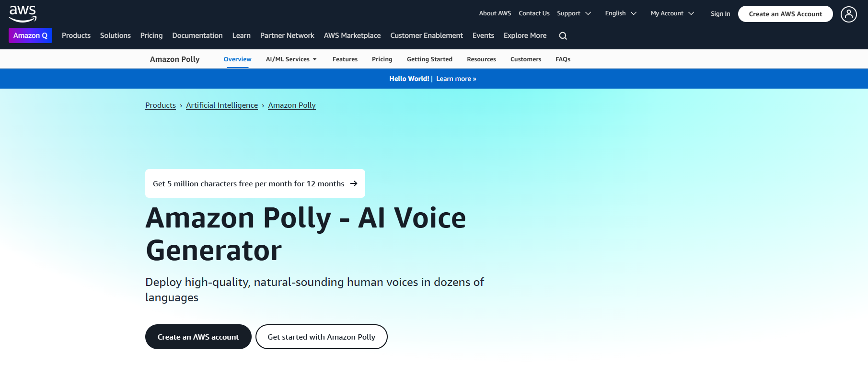
Task: Select the Overview tab
Action: (x=237, y=59)
